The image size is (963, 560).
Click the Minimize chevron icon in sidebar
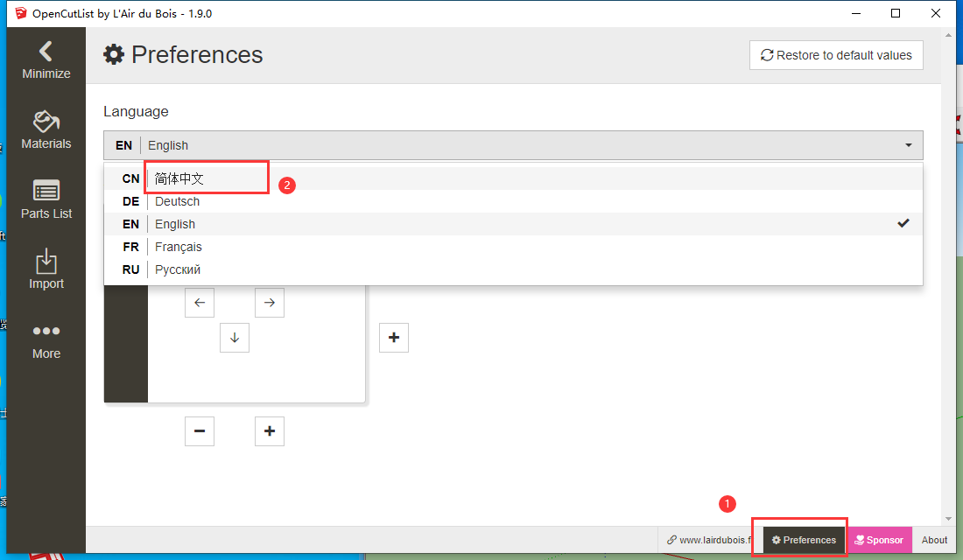pos(46,52)
